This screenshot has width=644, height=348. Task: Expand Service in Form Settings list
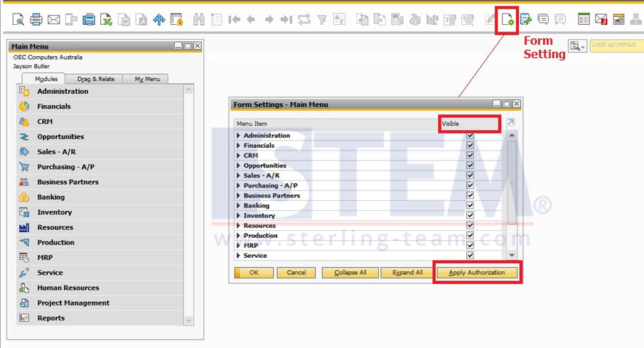[238, 255]
